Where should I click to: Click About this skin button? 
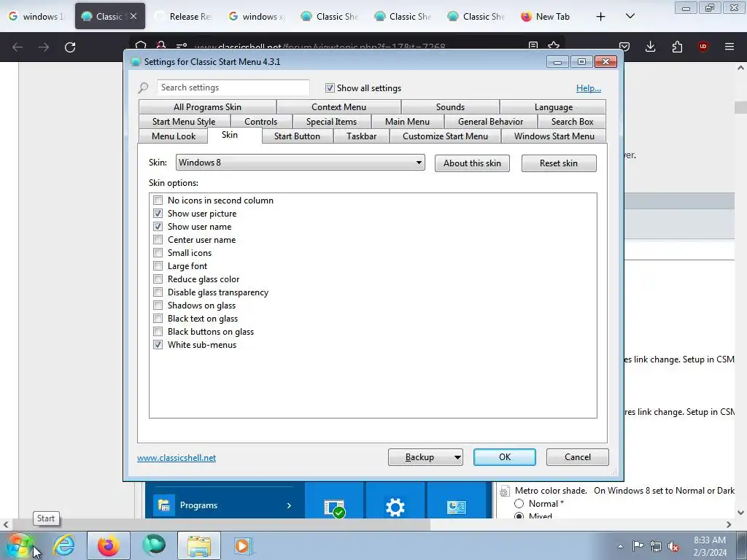click(472, 163)
